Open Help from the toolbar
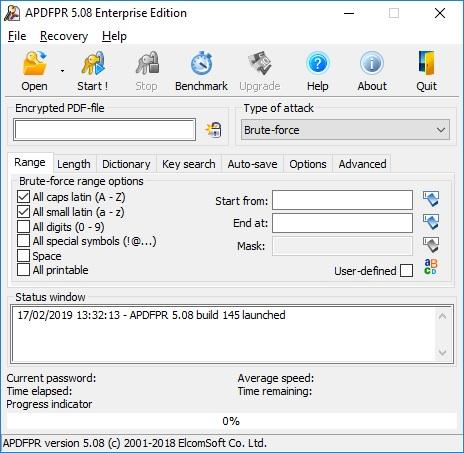Viewport: 464px width, 453px height. [x=318, y=71]
